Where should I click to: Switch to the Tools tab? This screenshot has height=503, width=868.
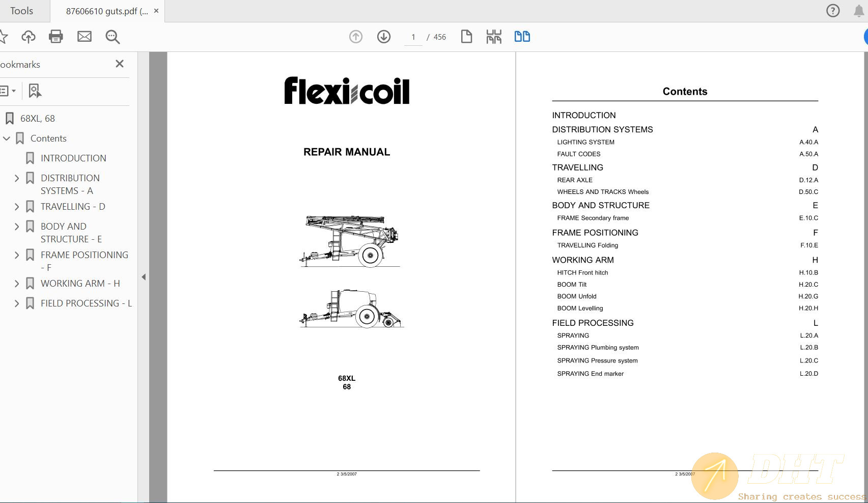pos(21,10)
